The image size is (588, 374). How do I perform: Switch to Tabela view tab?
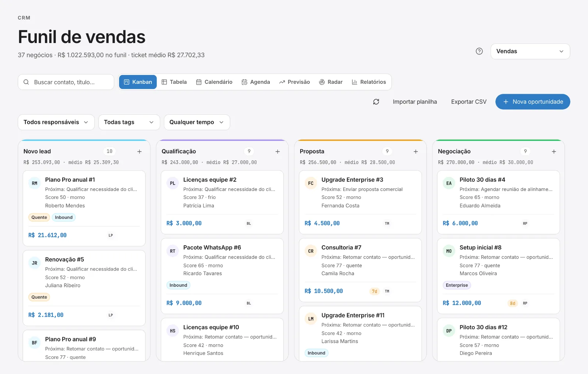point(174,82)
